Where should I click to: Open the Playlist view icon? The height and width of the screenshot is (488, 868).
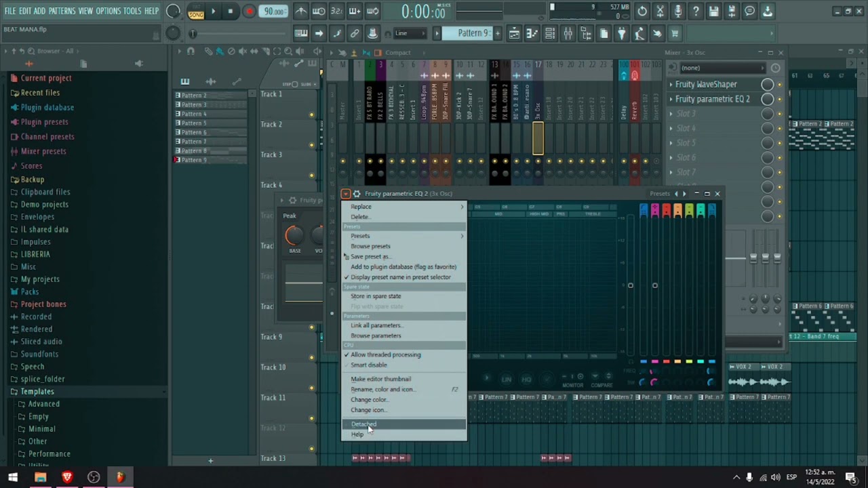click(x=515, y=33)
